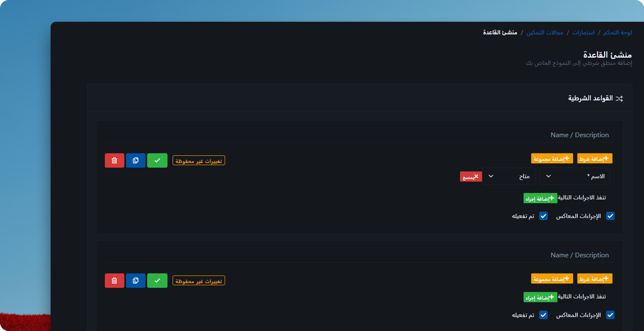Viewport: 644px width, 331px height.
Task: Save first rule with green checkmark button
Action: click(157, 160)
